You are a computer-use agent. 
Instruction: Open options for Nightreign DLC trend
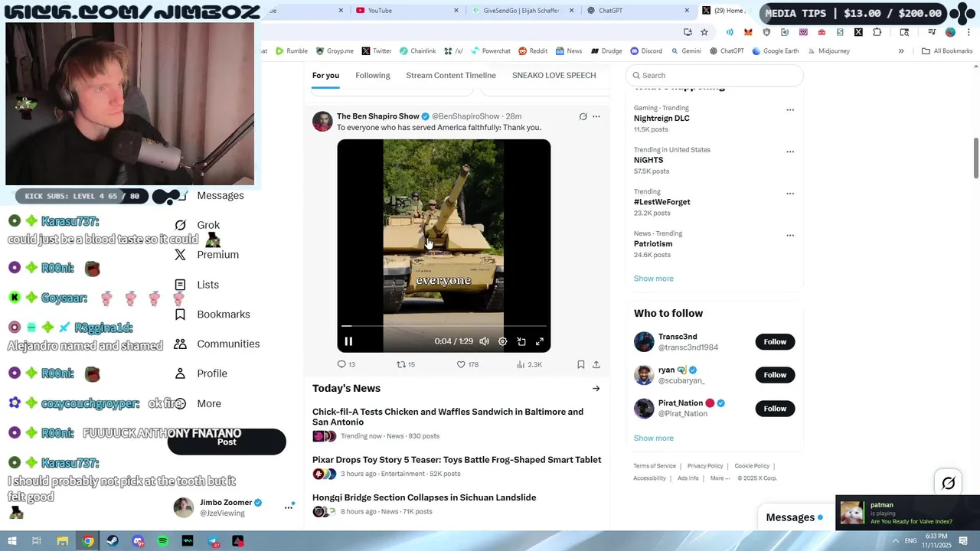[x=790, y=109]
